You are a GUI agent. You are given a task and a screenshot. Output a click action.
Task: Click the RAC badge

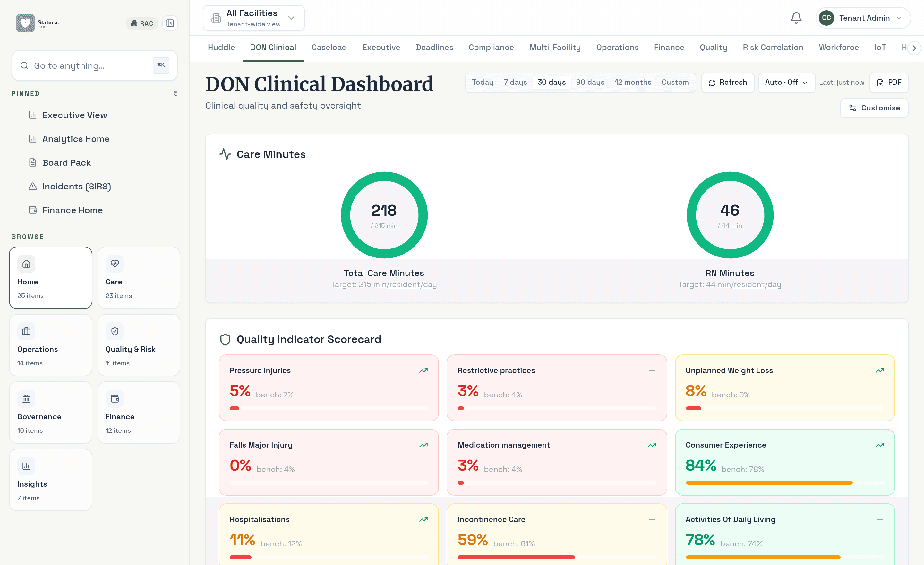[142, 23]
